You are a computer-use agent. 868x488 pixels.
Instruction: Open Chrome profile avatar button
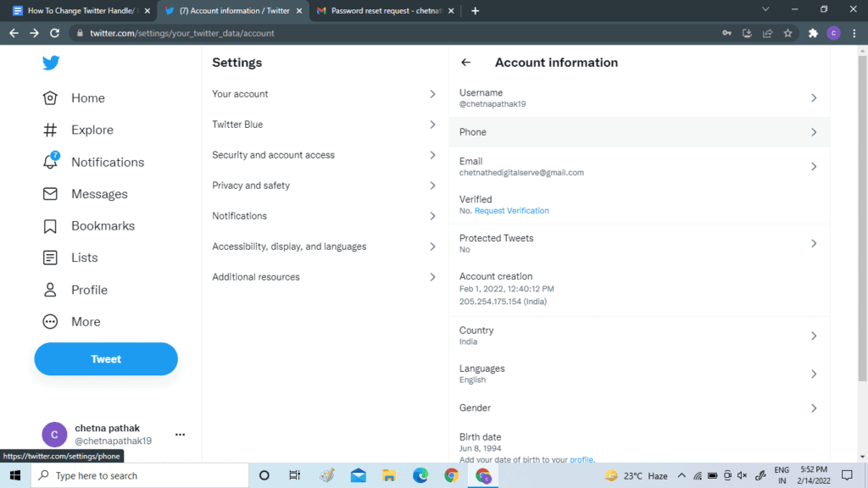tap(834, 33)
